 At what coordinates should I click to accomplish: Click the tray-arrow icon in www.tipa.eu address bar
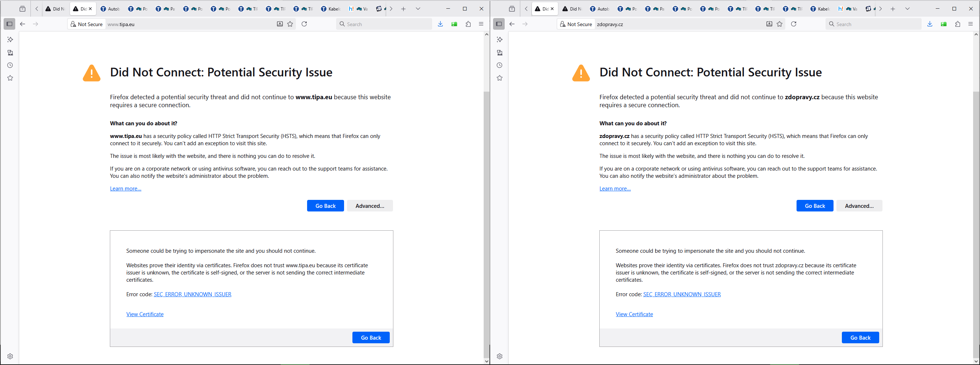(x=280, y=24)
